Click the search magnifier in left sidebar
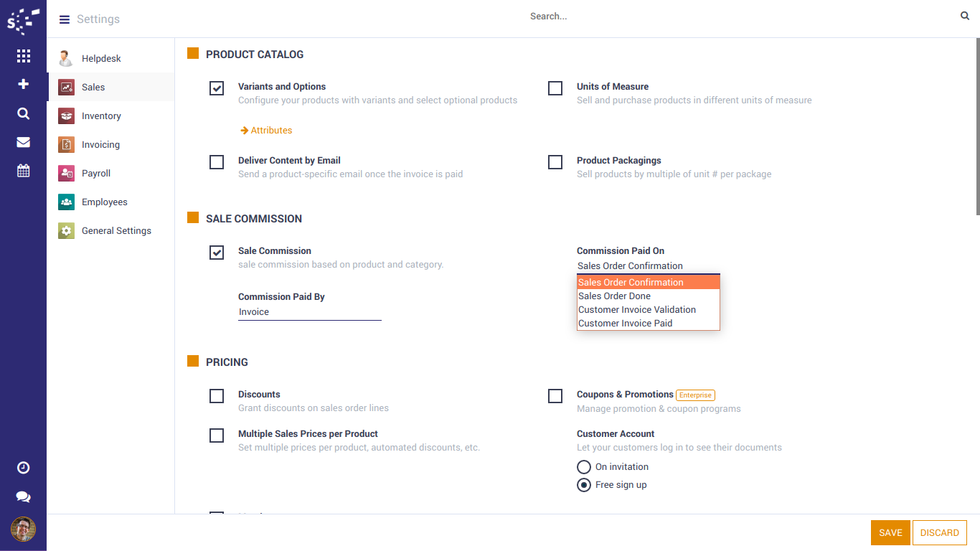This screenshot has height=551, width=980. point(23,113)
